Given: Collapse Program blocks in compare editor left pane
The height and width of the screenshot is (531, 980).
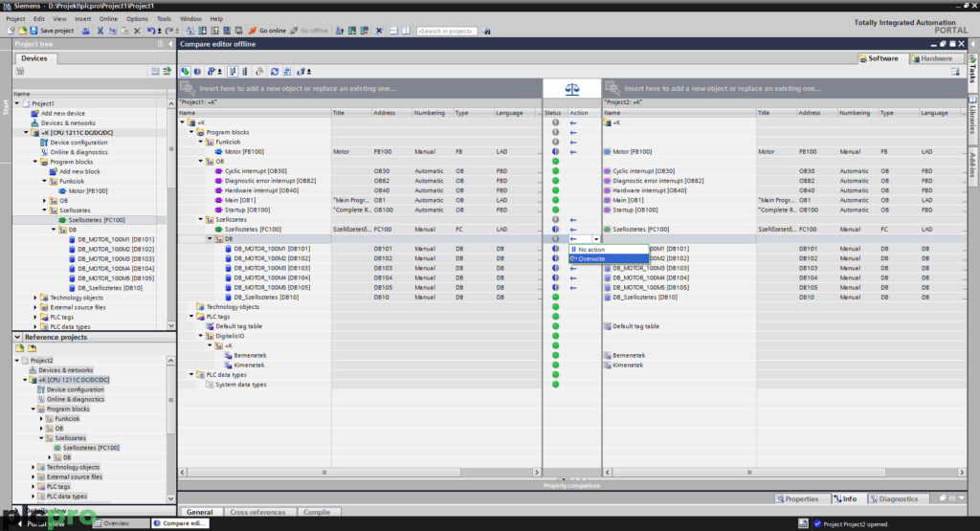Looking at the screenshot, I should tap(191, 132).
